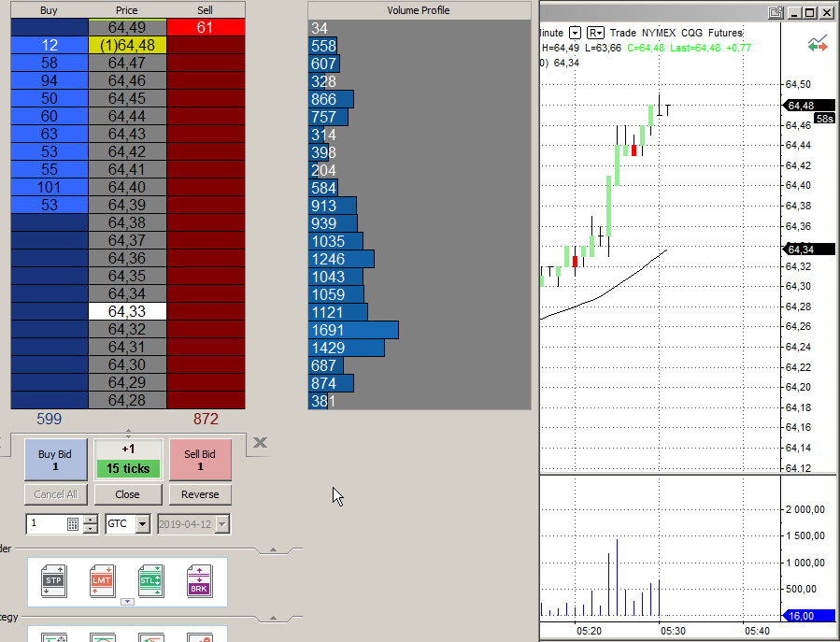The width and height of the screenshot is (840, 642).
Task: Click the 58s countdown label
Action: [x=824, y=119]
